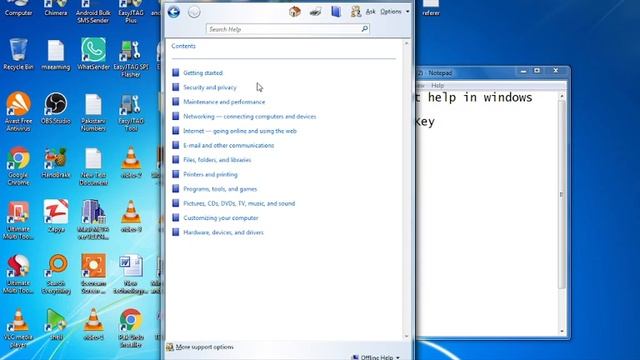This screenshot has height=360, width=640.
Task: Open Printers and printing topic
Action: tap(210, 174)
